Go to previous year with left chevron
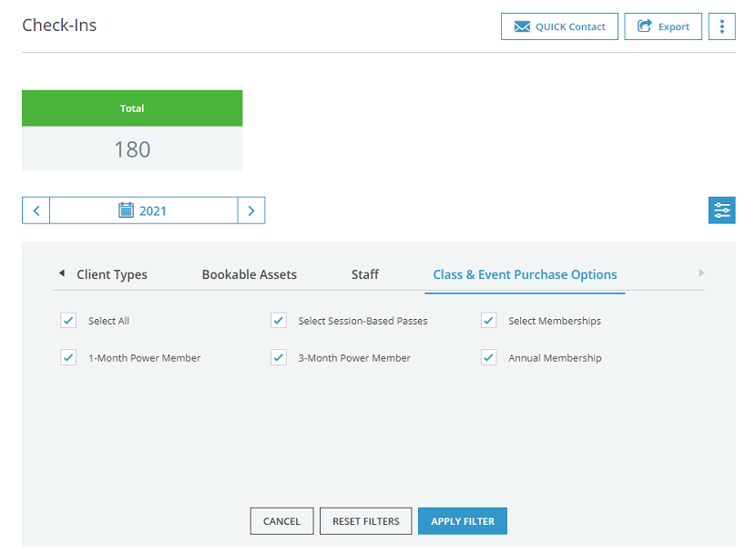This screenshot has width=756, height=555. (36, 211)
